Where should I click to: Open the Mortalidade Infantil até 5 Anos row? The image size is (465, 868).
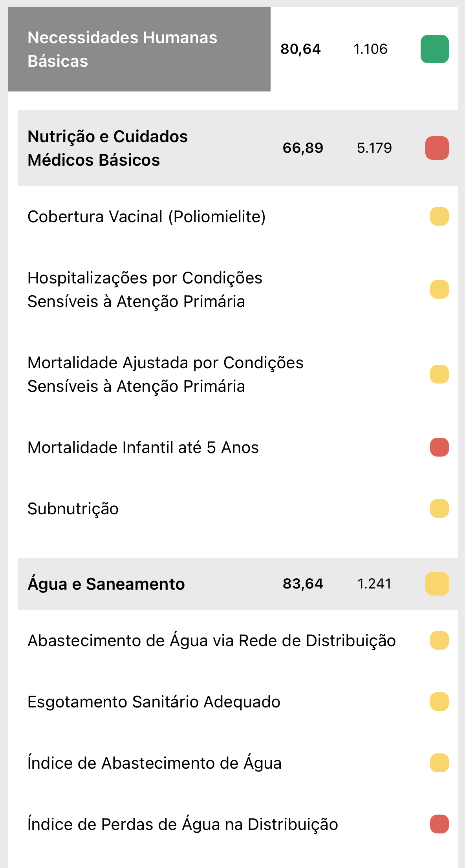(143, 448)
